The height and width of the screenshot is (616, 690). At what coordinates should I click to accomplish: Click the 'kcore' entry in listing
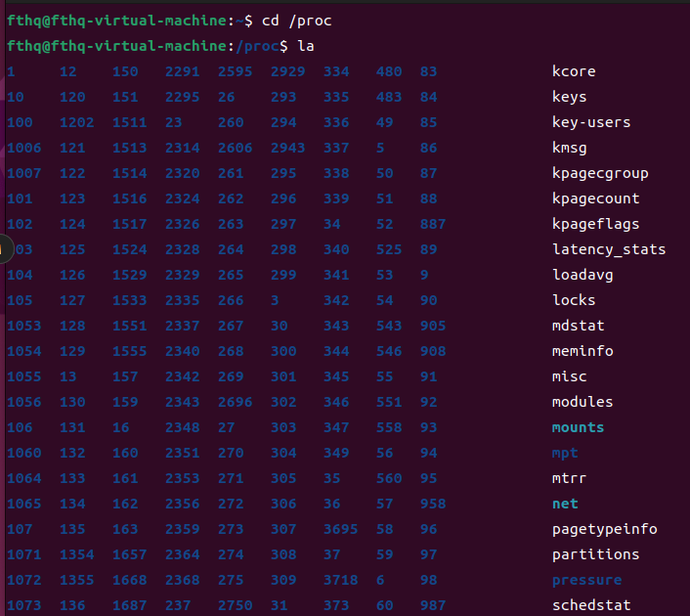click(x=574, y=71)
